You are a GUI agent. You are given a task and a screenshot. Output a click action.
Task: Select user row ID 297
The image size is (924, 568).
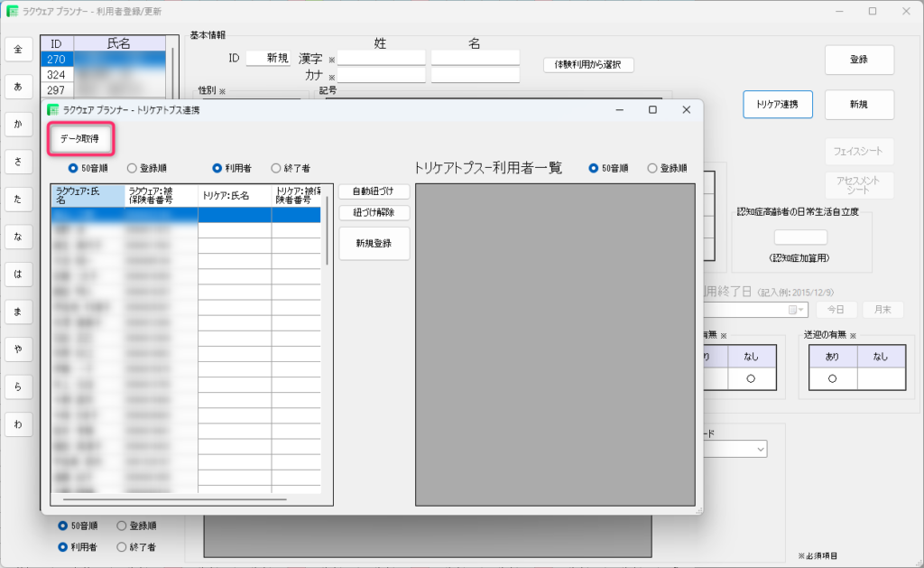103,89
